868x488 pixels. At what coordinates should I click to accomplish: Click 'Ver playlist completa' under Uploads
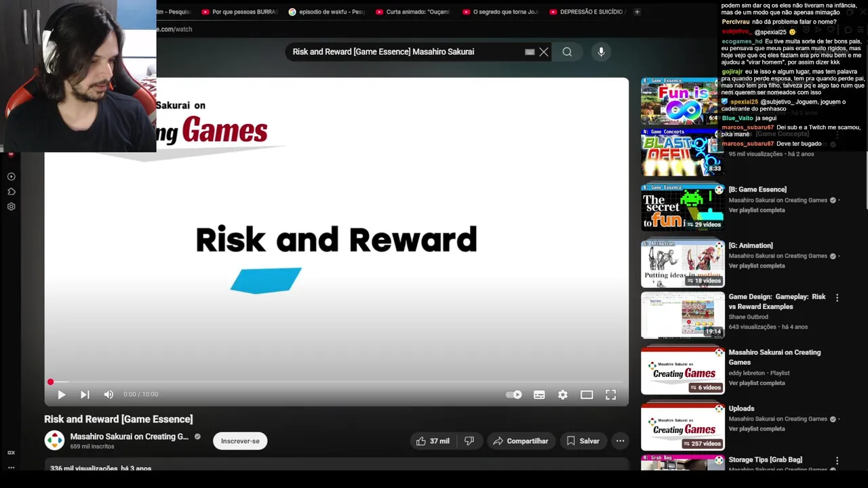click(x=757, y=428)
